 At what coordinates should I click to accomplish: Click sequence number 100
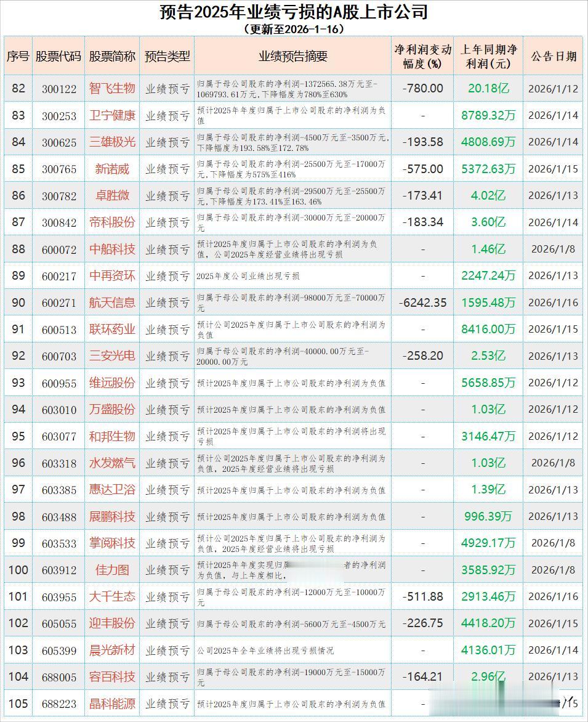click(18, 570)
